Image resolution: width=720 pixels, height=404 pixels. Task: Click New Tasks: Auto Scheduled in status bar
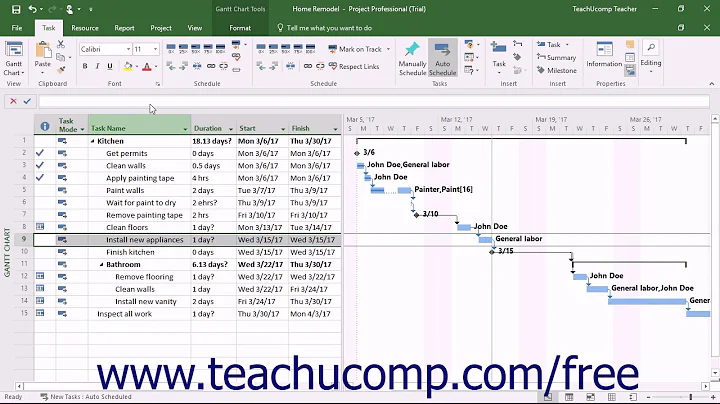(x=86, y=397)
